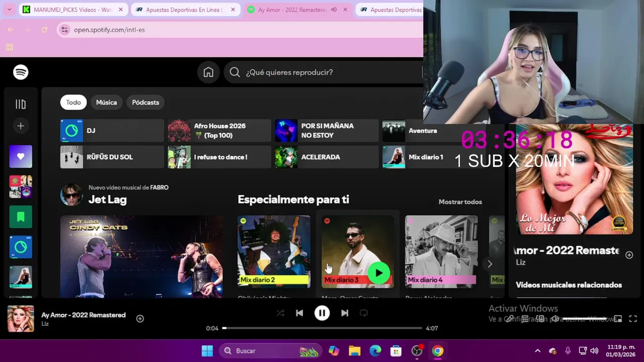Open site information icon in address bar

[64, 30]
